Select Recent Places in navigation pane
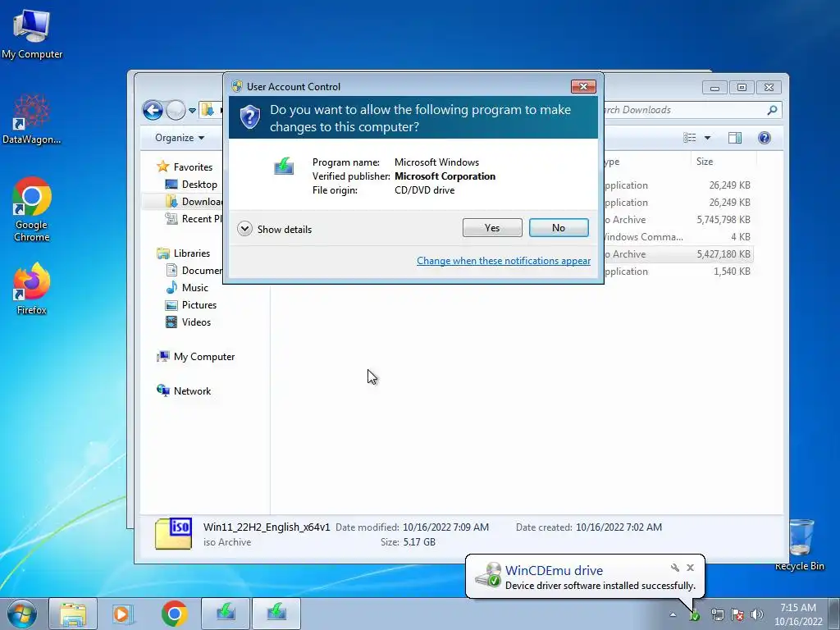 coord(194,218)
